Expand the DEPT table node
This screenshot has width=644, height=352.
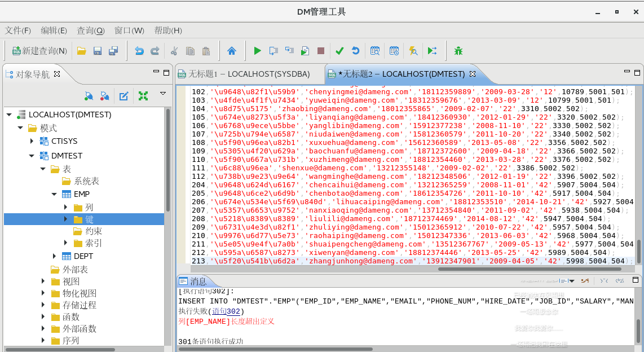pos(54,256)
